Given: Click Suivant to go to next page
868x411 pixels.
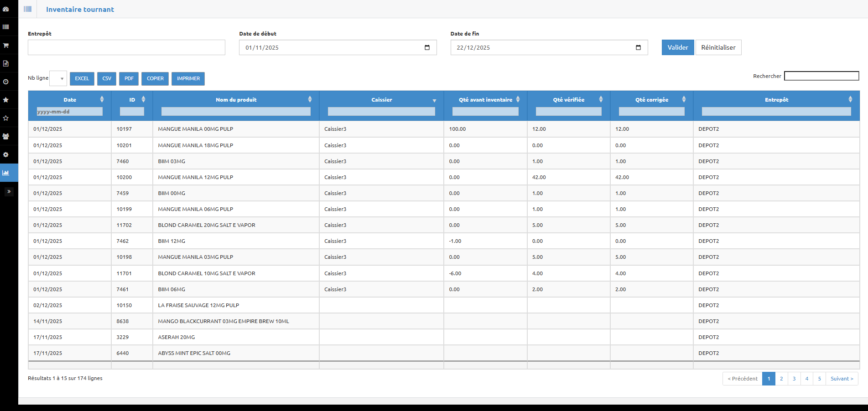Looking at the screenshot, I should 842,379.
